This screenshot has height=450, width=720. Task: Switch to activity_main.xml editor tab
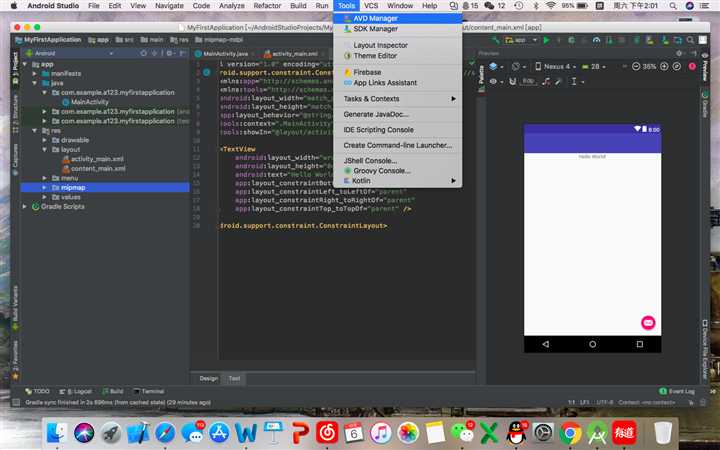tap(294, 54)
